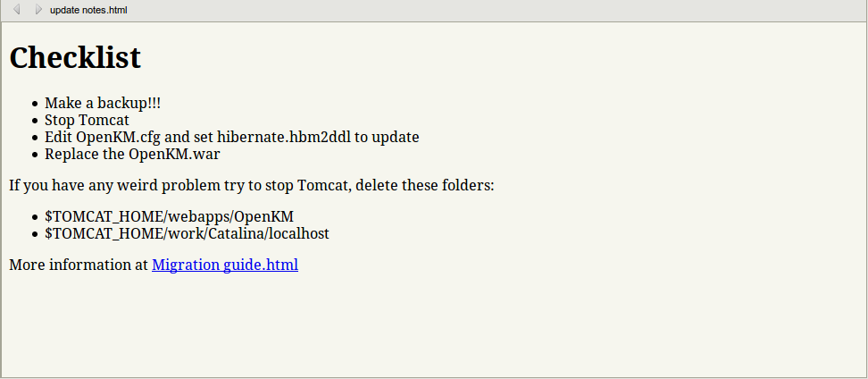Click the "Stop Tomcat" list item
This screenshot has width=868, height=379.
click(87, 121)
